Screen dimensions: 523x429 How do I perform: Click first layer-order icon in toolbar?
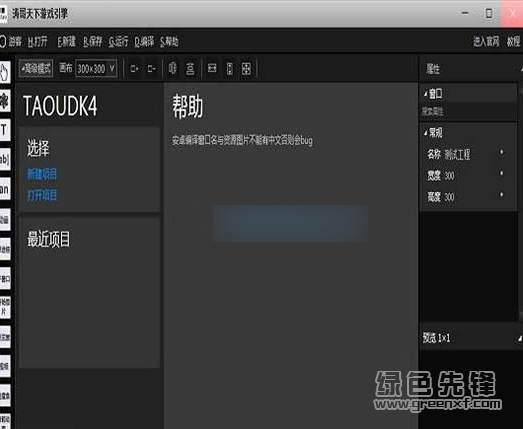coord(134,69)
